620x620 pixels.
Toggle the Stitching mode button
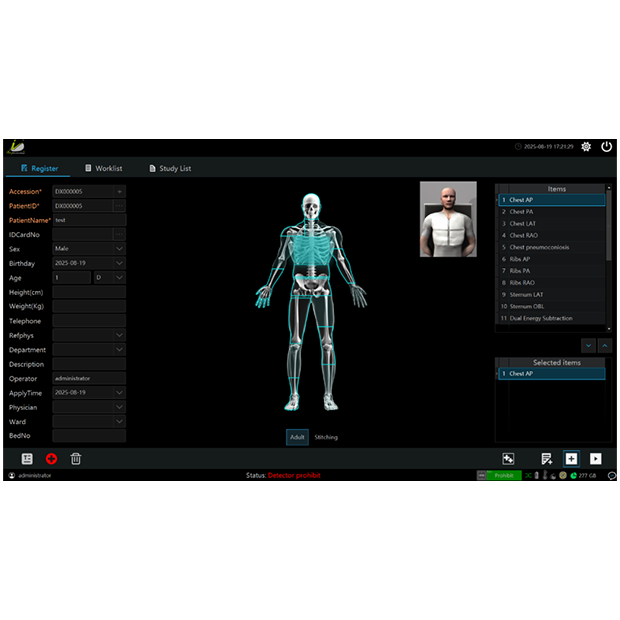coord(326,437)
